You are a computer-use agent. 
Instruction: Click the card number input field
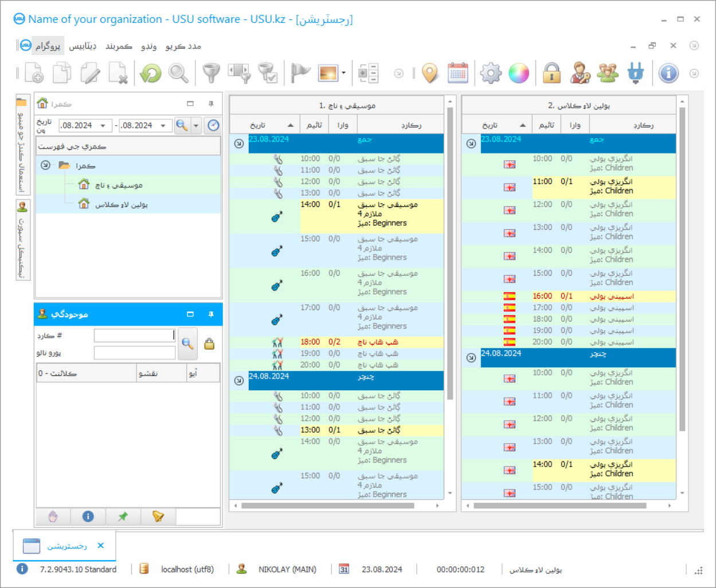pos(135,335)
